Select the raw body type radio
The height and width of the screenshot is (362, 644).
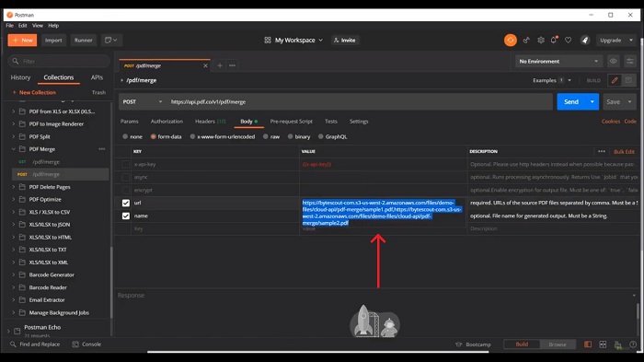[x=265, y=136]
